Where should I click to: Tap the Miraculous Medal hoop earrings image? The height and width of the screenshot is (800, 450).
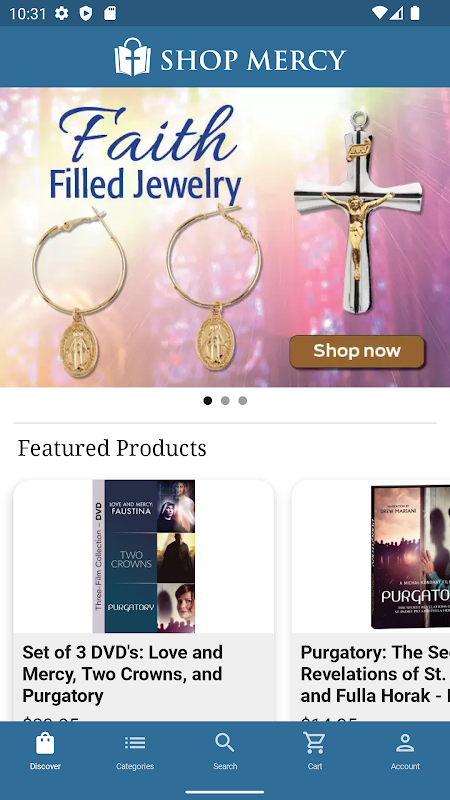coord(147,292)
